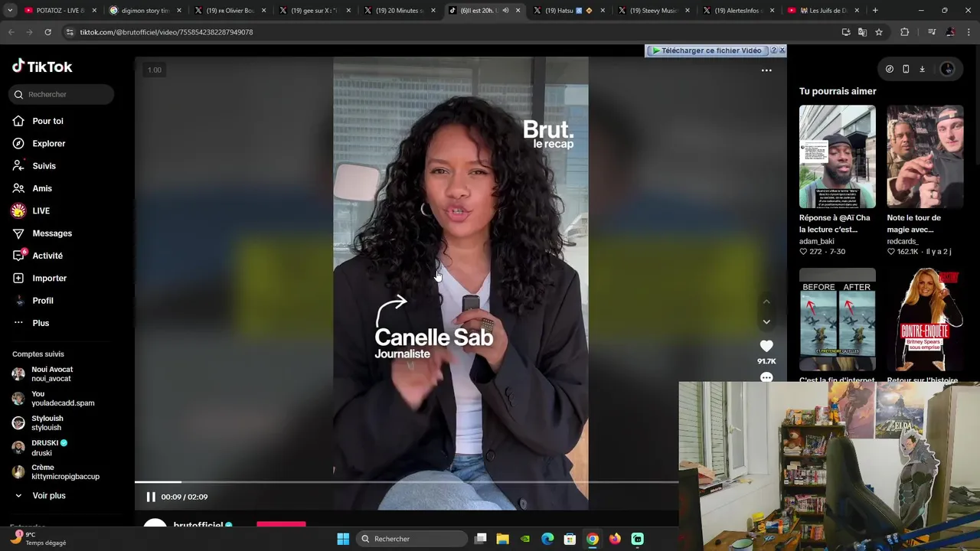Like the video with heart icon

(766, 346)
